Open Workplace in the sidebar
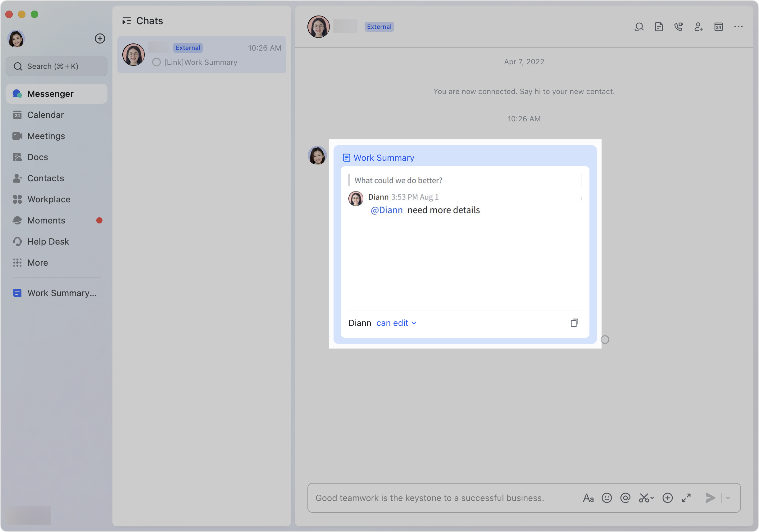 click(57, 200)
